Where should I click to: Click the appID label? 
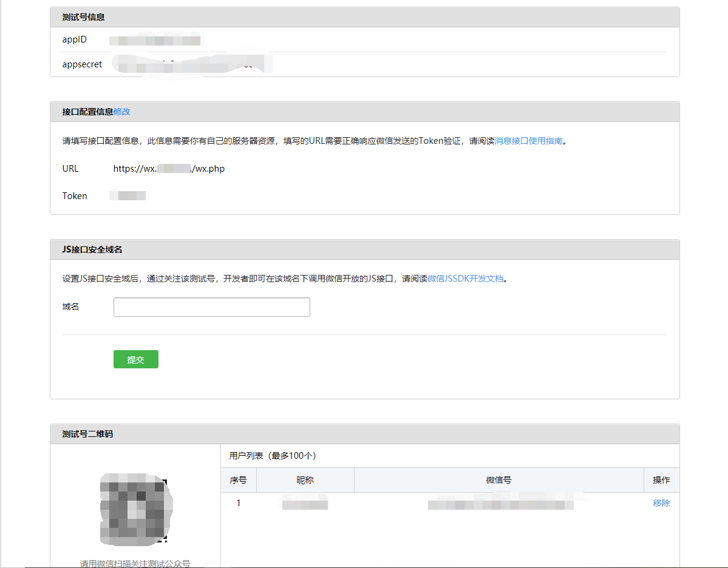(74, 39)
